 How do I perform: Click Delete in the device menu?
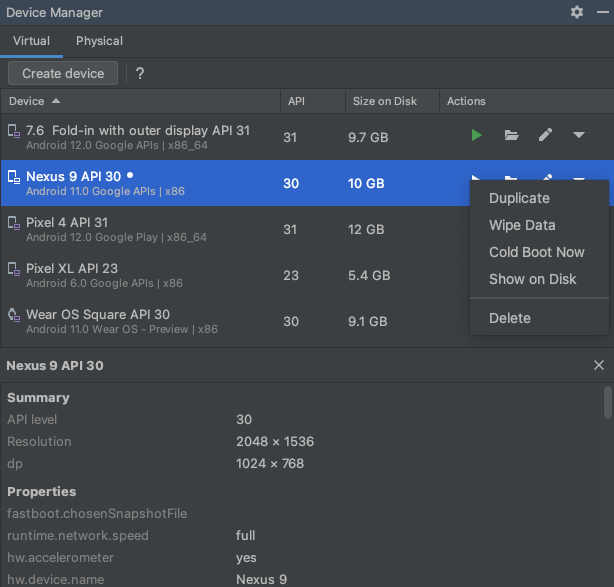click(510, 318)
